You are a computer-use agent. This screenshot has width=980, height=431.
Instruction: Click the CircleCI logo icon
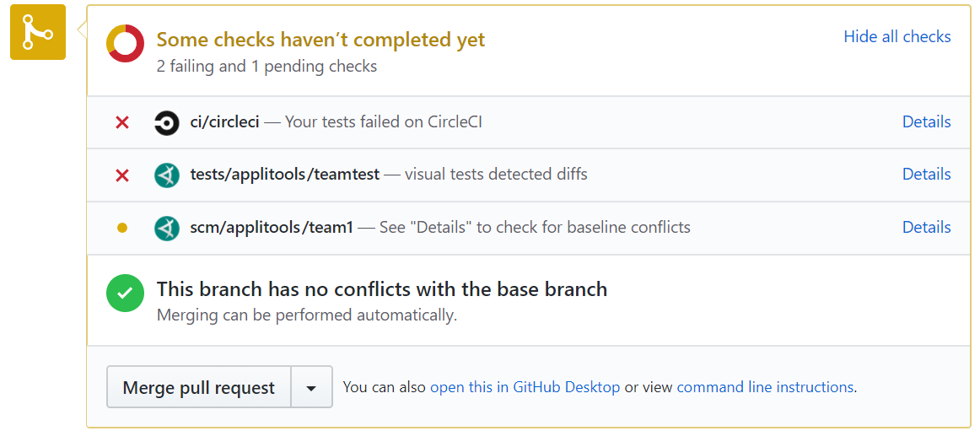click(167, 123)
